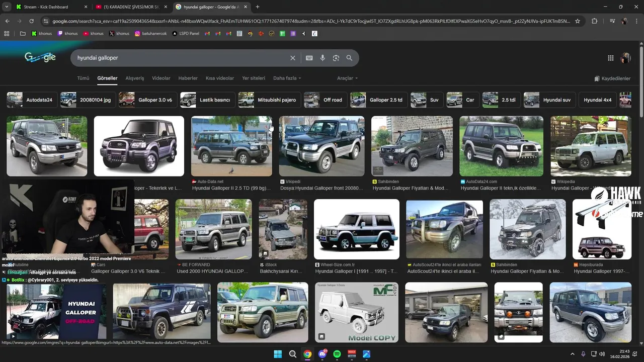This screenshot has width=644, height=362.
Task: Bookmark this page with the star icon
Action: (x=578, y=21)
